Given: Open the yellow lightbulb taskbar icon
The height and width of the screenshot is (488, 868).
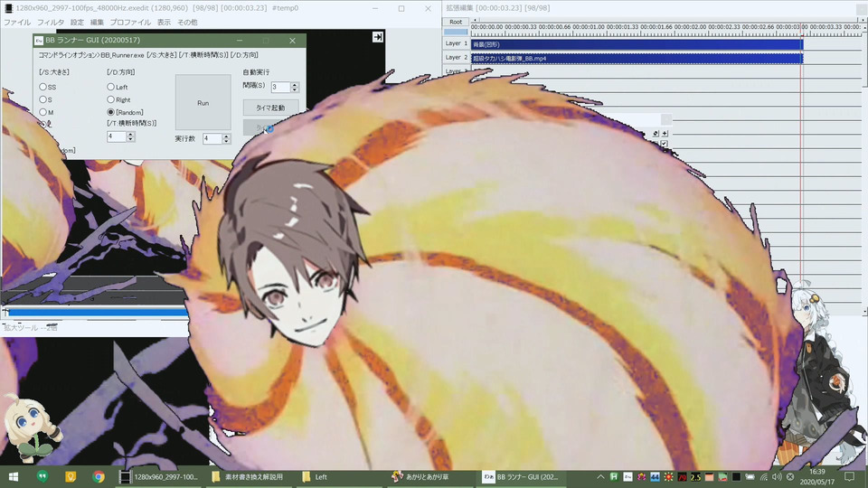Looking at the screenshot, I should click(x=71, y=476).
